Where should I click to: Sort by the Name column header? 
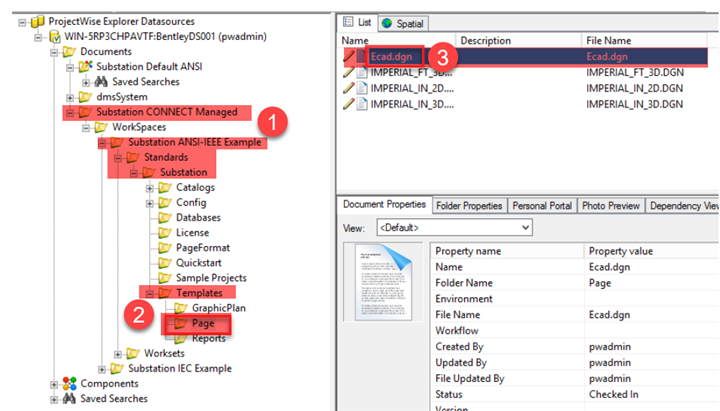click(397, 40)
